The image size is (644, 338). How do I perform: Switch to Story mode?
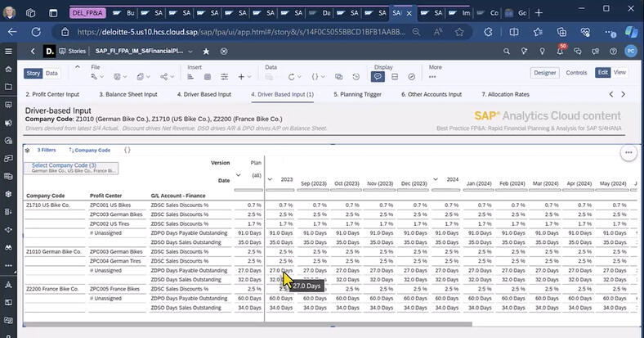[34, 73]
